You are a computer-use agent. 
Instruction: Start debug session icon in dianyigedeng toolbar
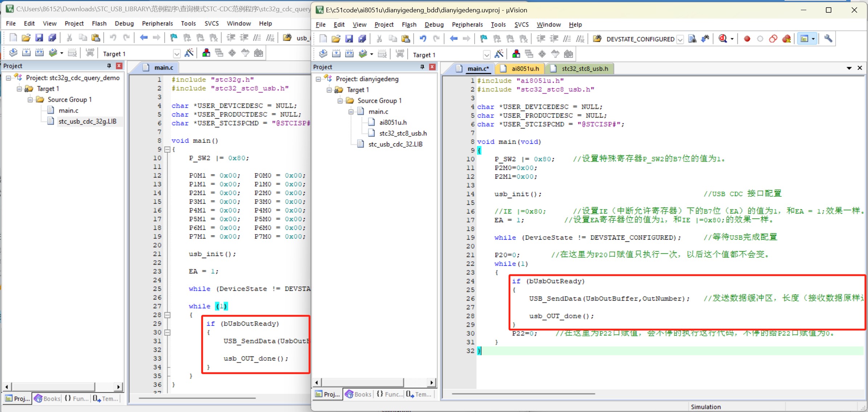[x=722, y=39]
